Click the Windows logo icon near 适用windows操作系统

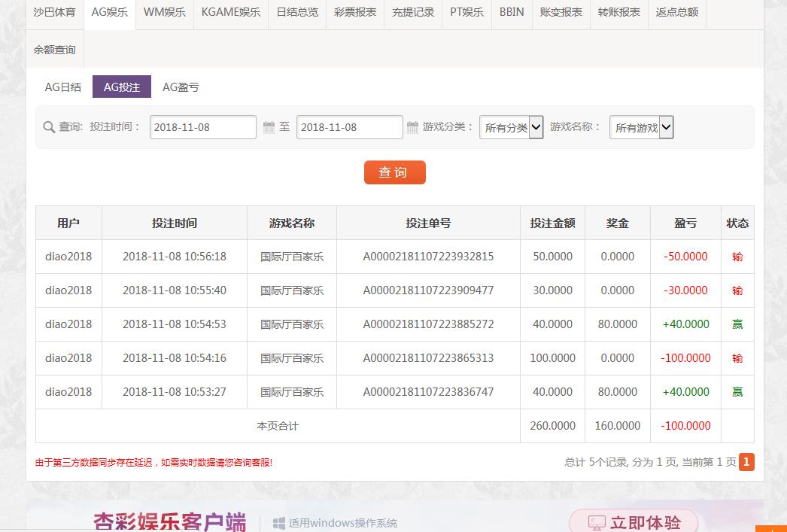pyautogui.click(x=279, y=523)
